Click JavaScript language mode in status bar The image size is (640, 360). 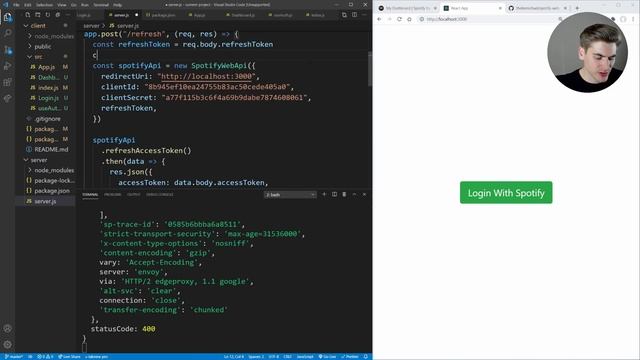tap(305, 357)
